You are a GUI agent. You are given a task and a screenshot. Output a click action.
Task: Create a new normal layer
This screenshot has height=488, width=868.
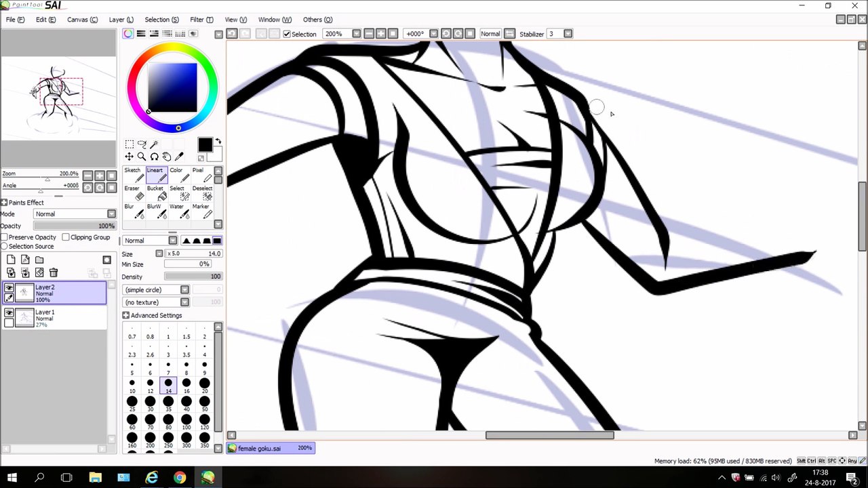(11, 260)
